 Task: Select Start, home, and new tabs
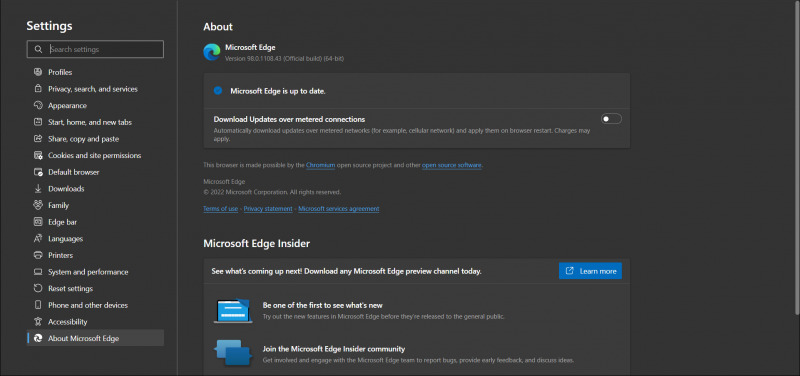[x=95, y=122]
